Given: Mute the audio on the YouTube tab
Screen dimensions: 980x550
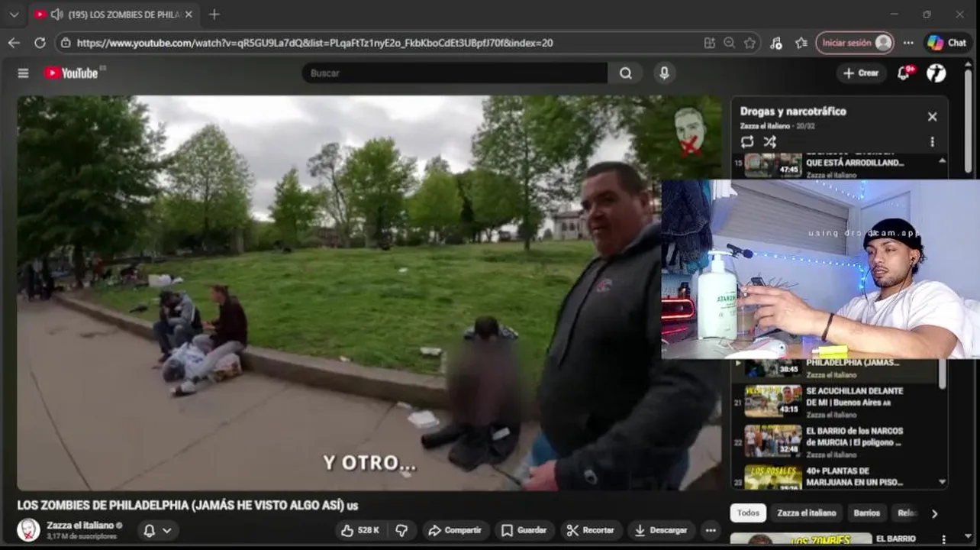Looking at the screenshot, I should tap(56, 15).
